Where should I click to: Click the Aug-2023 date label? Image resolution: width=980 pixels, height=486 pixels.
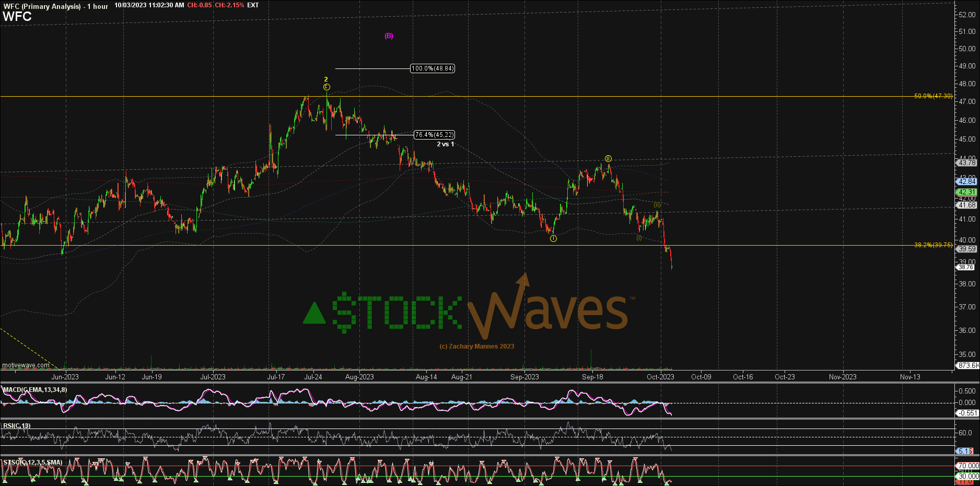coord(359,377)
